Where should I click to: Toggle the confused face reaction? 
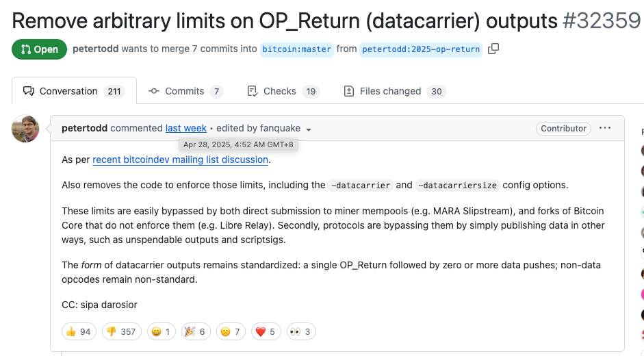tap(231, 332)
